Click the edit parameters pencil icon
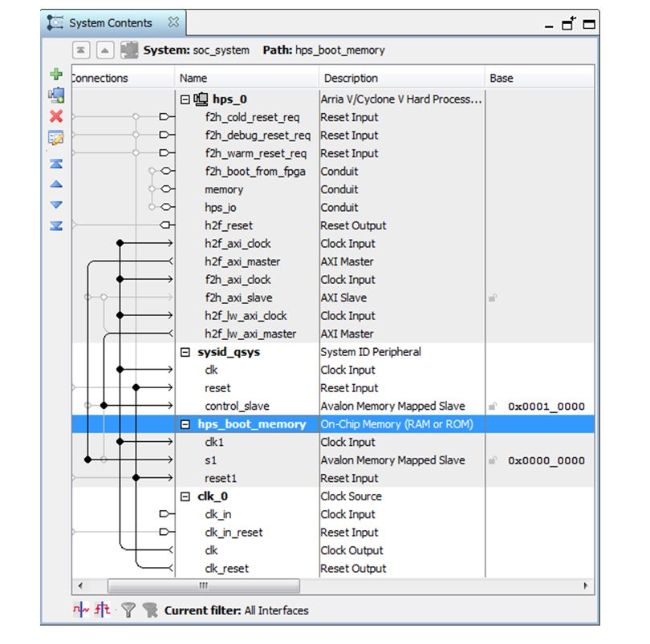 56,138
